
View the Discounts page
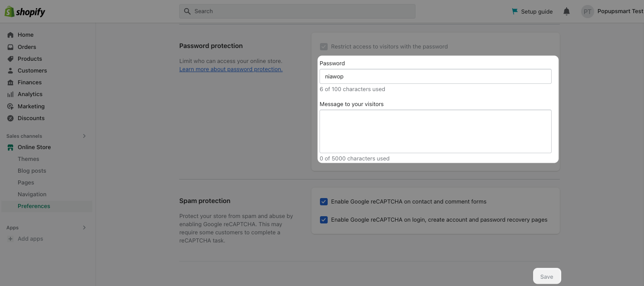(31, 118)
